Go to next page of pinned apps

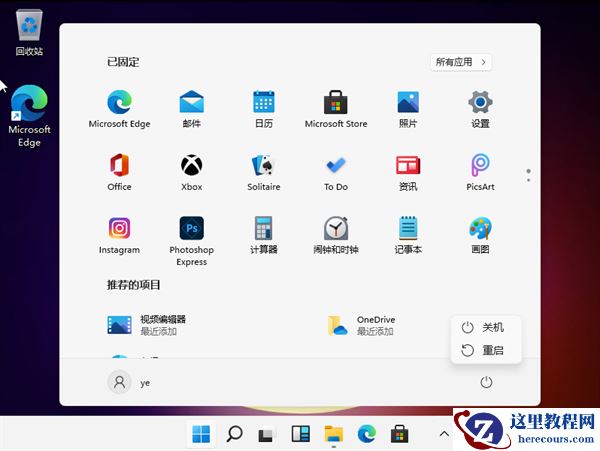(528, 180)
